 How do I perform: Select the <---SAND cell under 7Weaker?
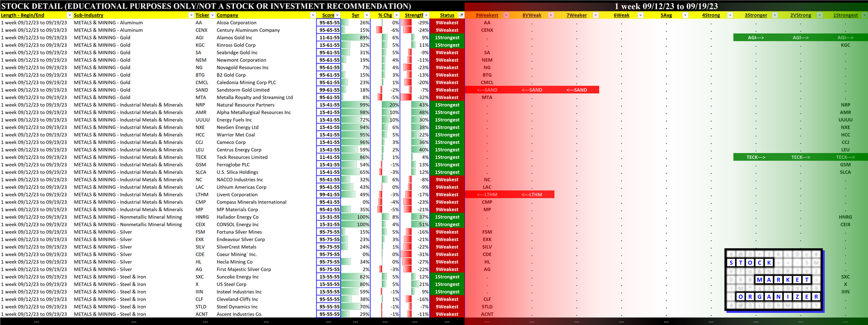click(576, 90)
